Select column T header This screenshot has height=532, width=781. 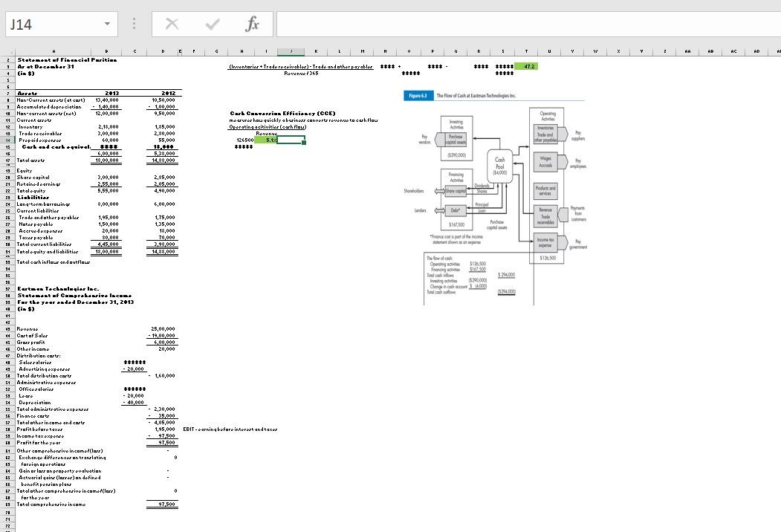coord(526,51)
